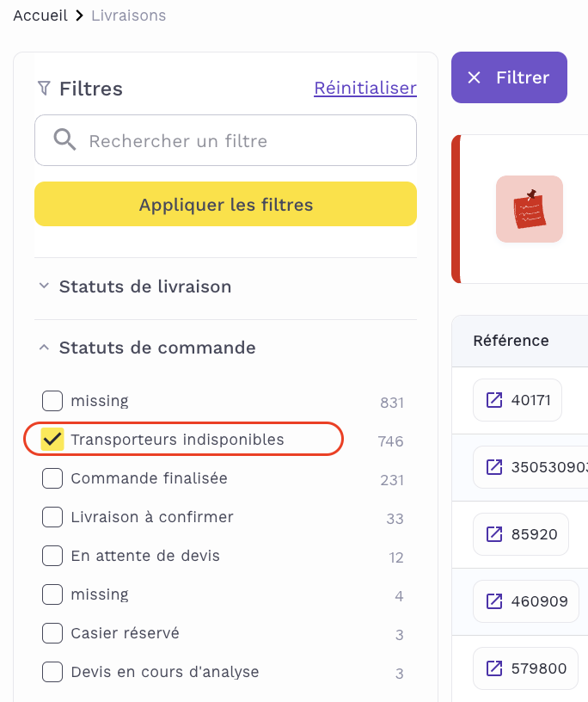
Task: Click the search magnifier icon
Action: tap(64, 140)
